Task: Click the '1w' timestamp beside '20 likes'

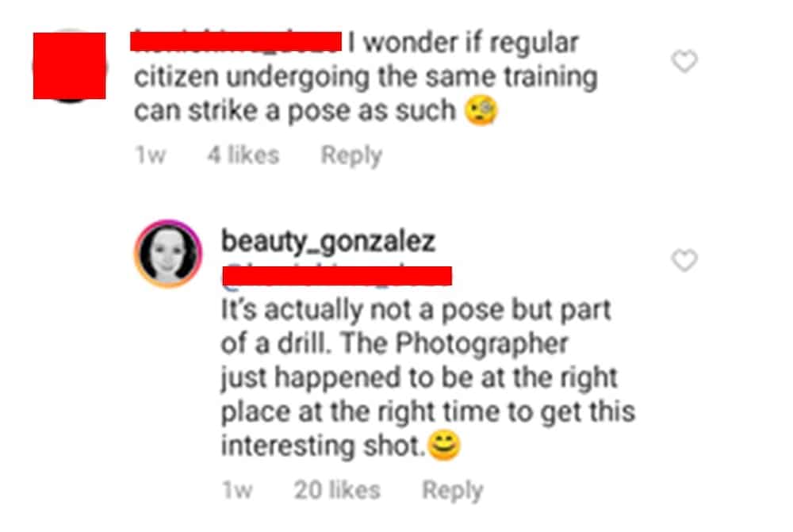Action: click(x=237, y=490)
